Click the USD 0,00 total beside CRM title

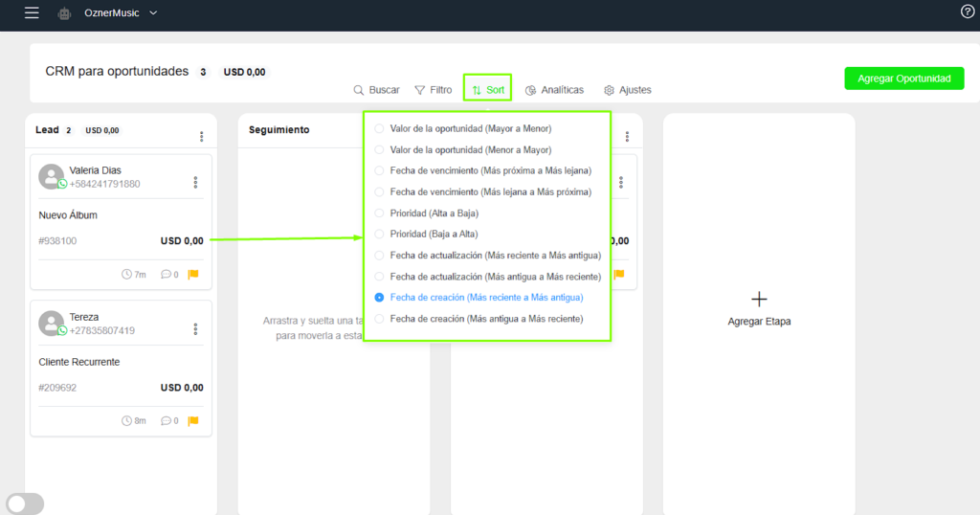click(244, 72)
